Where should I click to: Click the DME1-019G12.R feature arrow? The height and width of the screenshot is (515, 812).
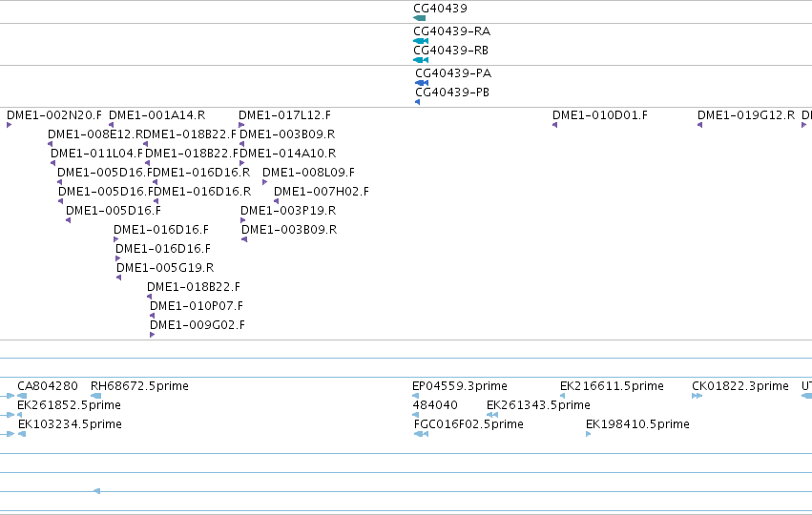pyautogui.click(x=699, y=125)
